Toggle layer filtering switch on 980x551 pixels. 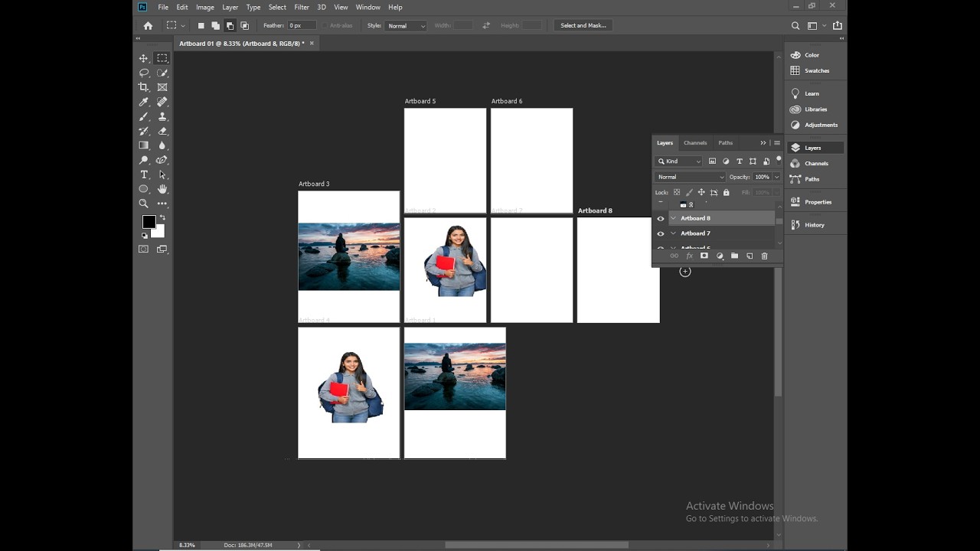[779, 160]
